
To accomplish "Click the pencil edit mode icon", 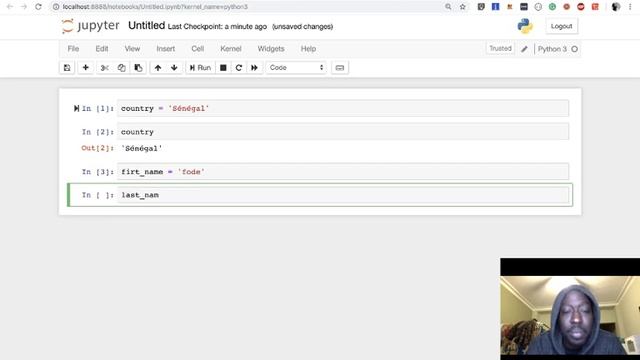I will point(524,49).
